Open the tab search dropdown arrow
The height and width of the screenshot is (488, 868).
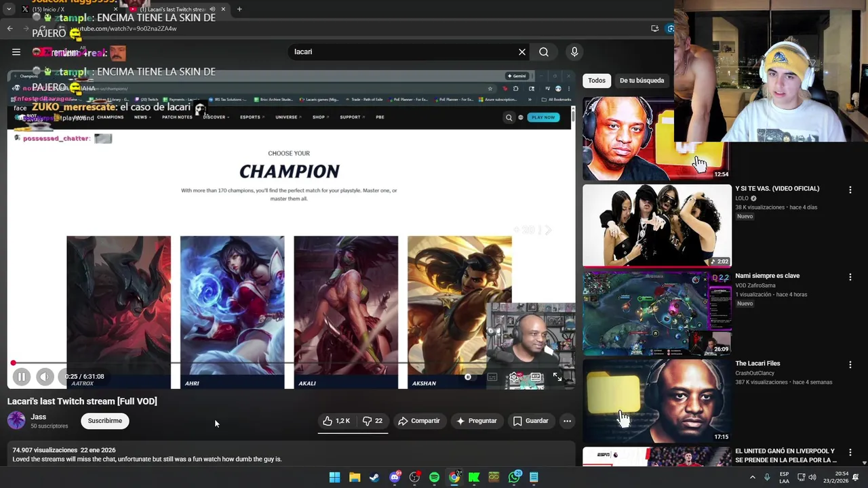(9, 9)
